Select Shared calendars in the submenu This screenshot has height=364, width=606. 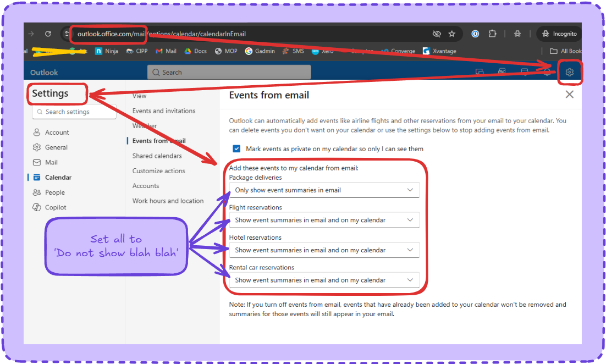click(x=157, y=156)
